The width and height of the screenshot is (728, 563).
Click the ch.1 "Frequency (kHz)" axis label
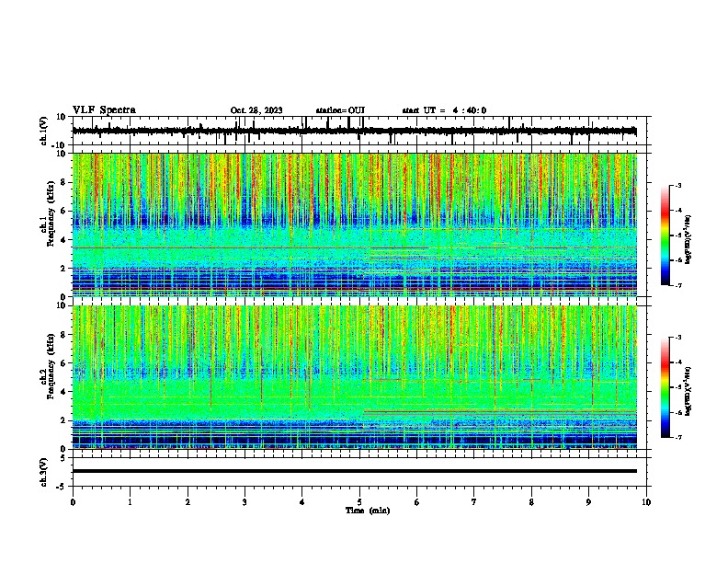(x=50, y=213)
